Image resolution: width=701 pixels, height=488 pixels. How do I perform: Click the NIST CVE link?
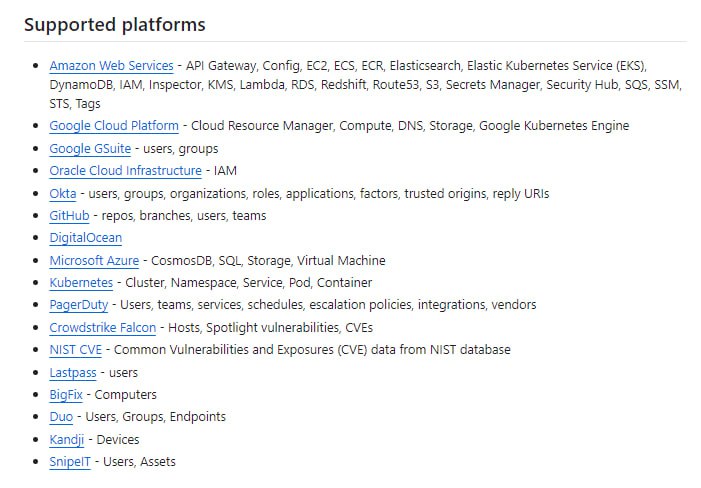coord(76,350)
